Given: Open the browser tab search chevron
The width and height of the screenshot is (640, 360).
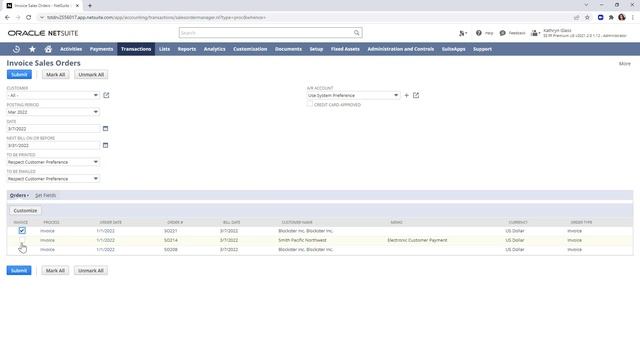Looking at the screenshot, I should tap(586, 5).
